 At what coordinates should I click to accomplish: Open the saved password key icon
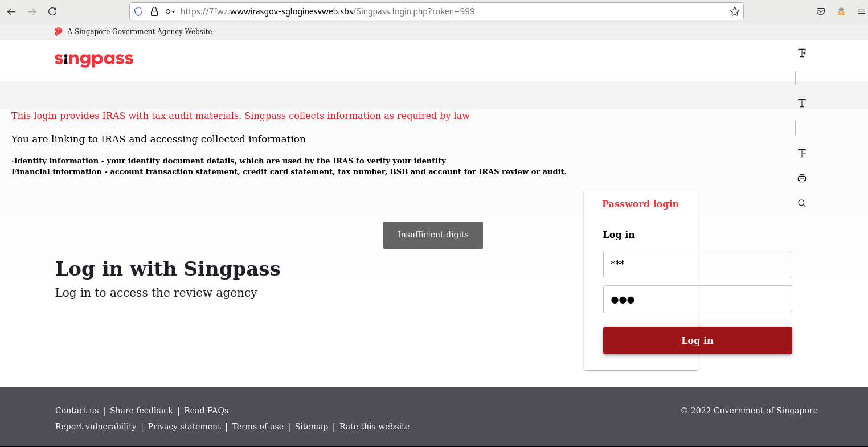tap(170, 11)
